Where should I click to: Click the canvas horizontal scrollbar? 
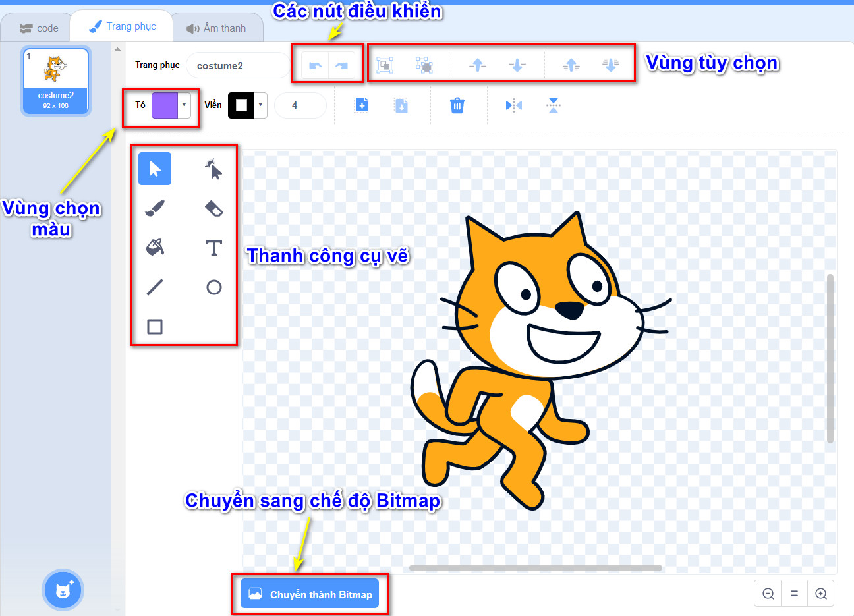coord(536,568)
